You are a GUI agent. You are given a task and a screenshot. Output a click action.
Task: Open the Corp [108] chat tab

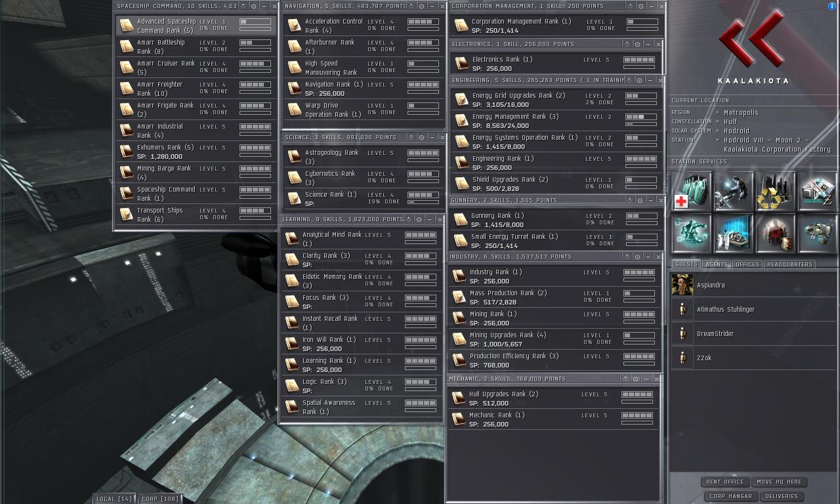coord(160,499)
